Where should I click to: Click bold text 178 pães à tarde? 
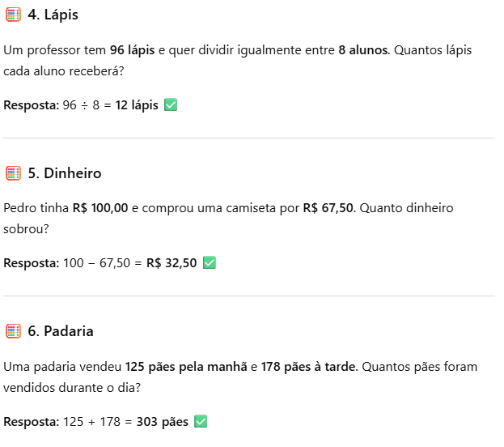tap(308, 367)
